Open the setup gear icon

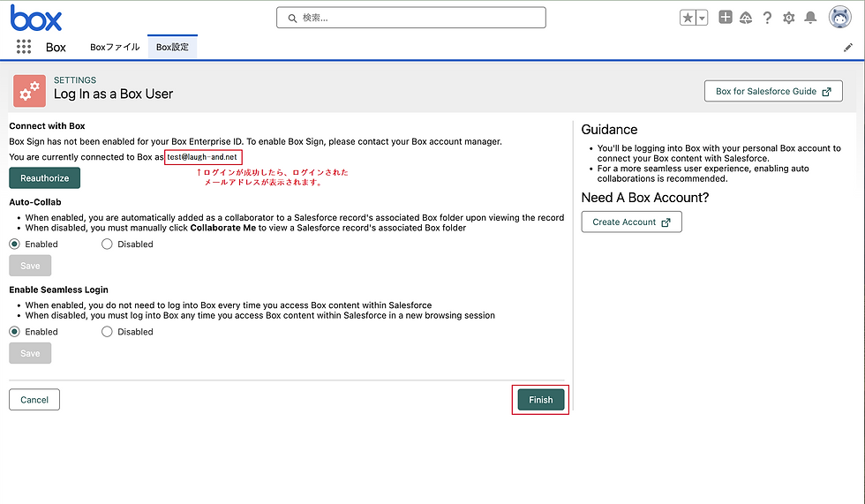click(789, 18)
